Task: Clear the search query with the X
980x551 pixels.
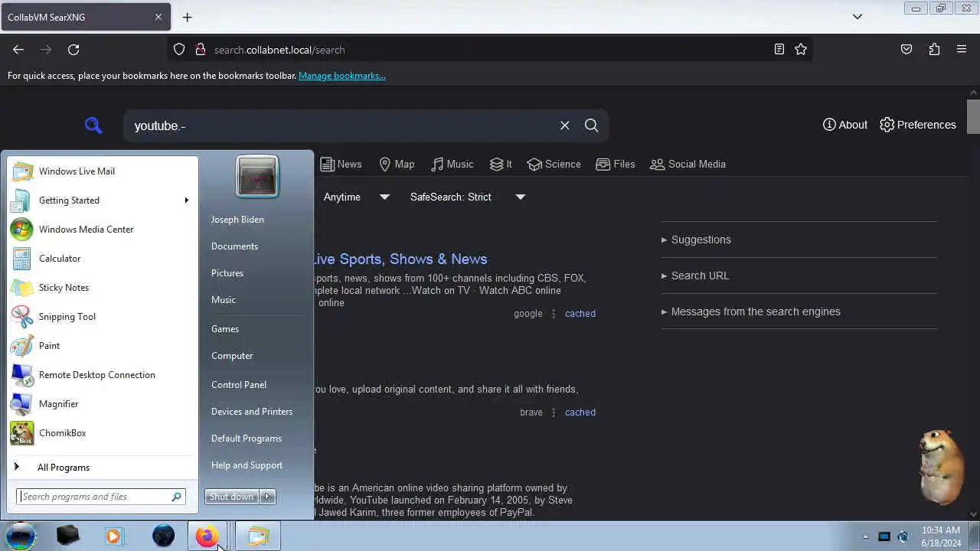Action: (x=564, y=126)
